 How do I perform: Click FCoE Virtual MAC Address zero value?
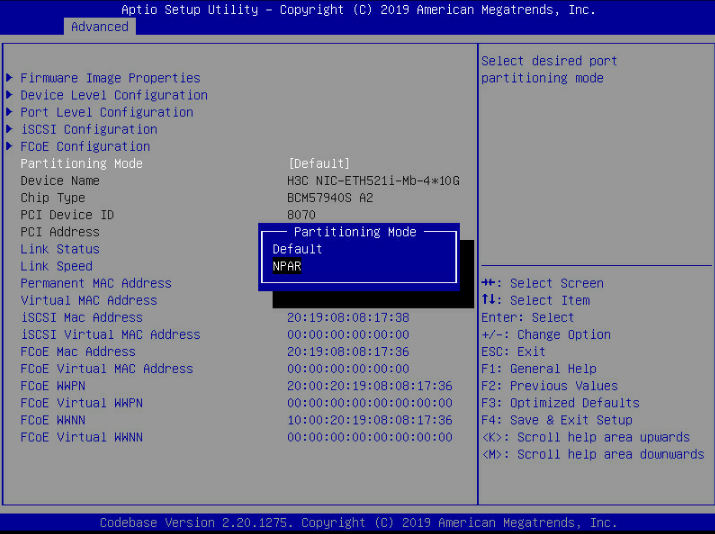[x=348, y=368]
